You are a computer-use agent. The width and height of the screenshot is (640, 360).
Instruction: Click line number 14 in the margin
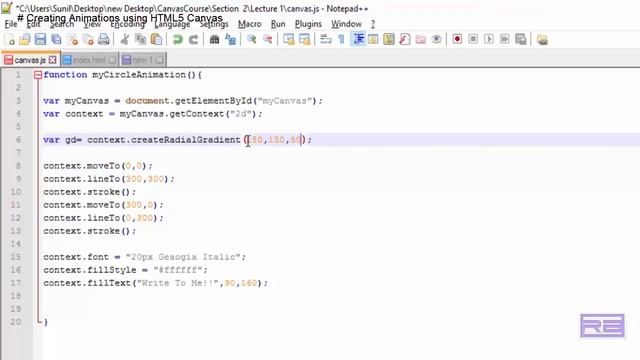(x=16, y=244)
